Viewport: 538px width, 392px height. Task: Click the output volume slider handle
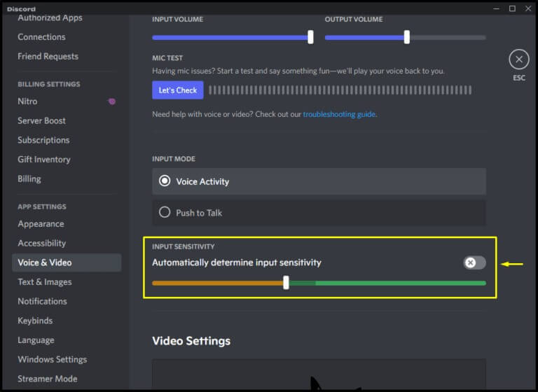click(406, 38)
